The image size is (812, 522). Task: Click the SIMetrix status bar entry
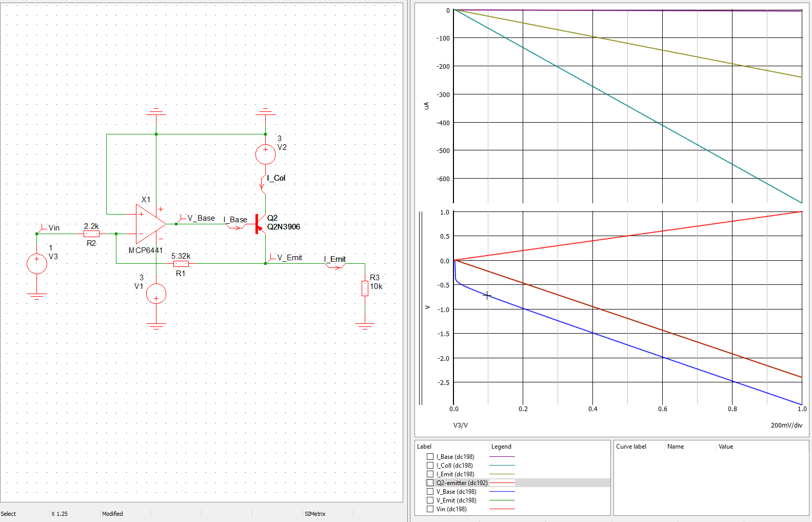click(315, 514)
